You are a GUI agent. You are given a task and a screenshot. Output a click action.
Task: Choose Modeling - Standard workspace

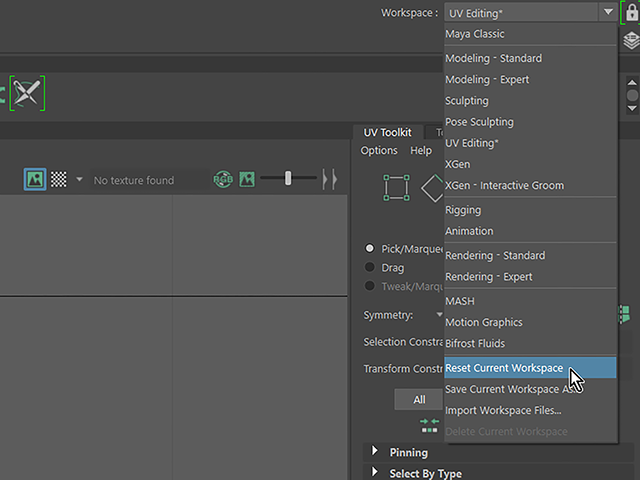coord(530,58)
